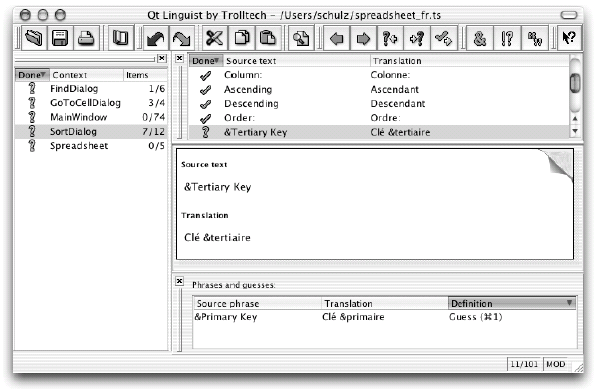Click the What's This help icon
Viewport: 599px width, 391px height.
(569, 38)
